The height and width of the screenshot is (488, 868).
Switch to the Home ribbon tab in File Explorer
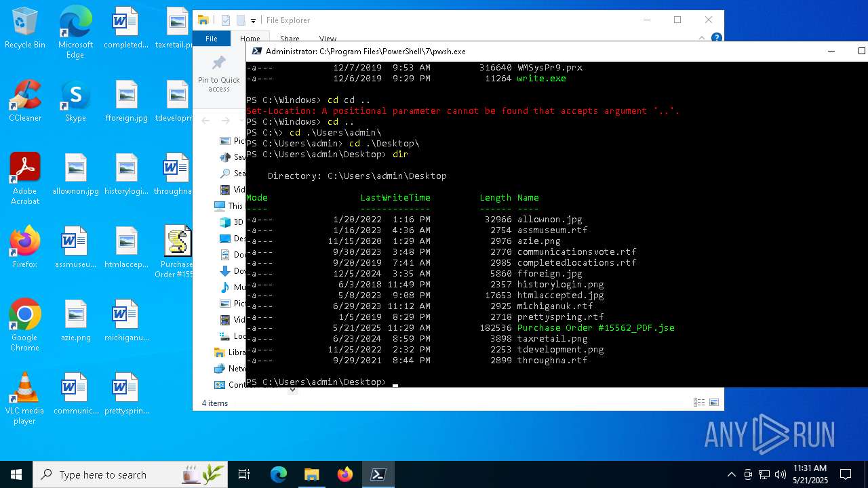tap(250, 39)
